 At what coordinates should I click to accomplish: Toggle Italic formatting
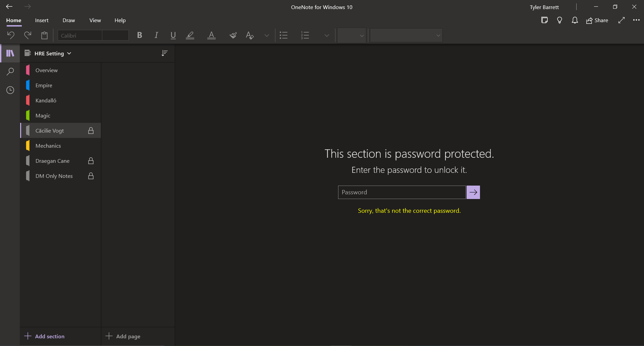point(156,35)
